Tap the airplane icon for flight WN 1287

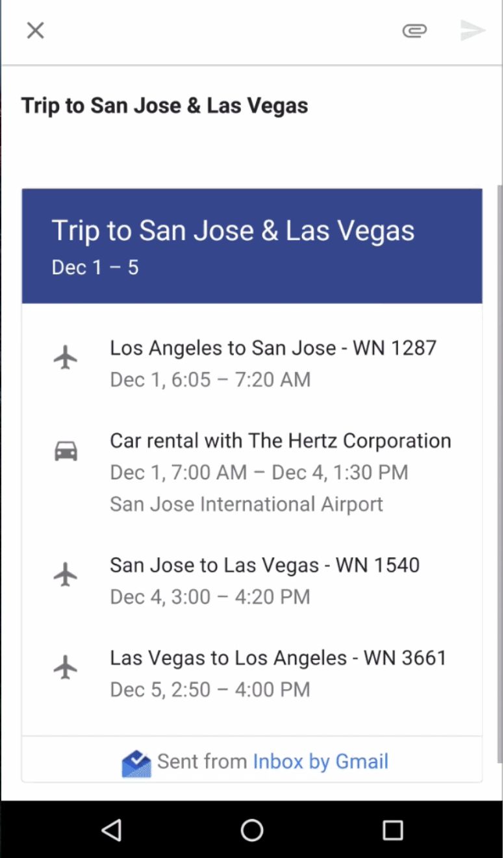click(x=66, y=357)
